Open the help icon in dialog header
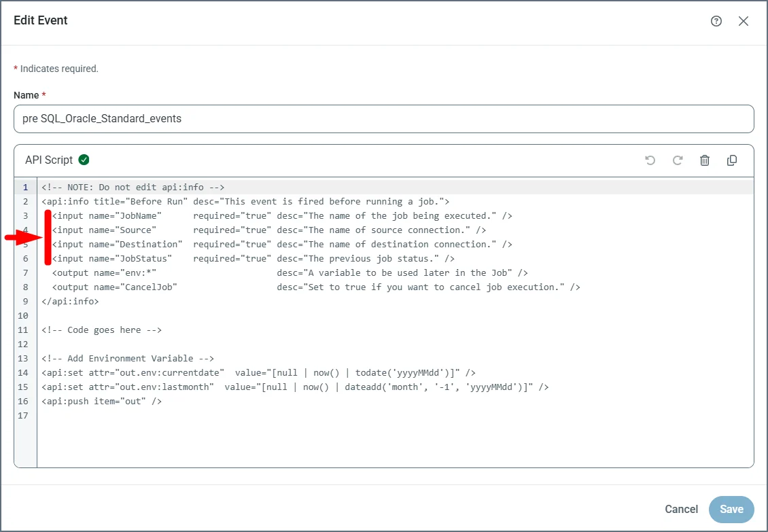The width and height of the screenshot is (768, 532). click(716, 21)
